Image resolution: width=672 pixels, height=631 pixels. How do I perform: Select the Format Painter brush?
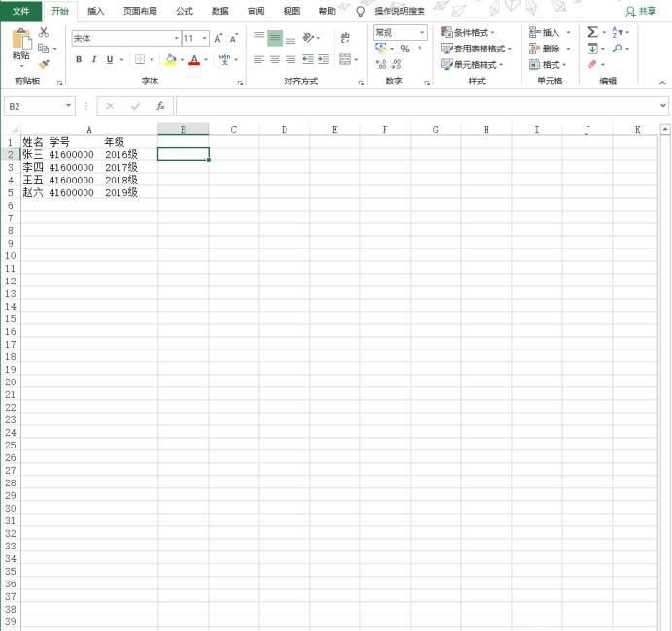tap(44, 64)
